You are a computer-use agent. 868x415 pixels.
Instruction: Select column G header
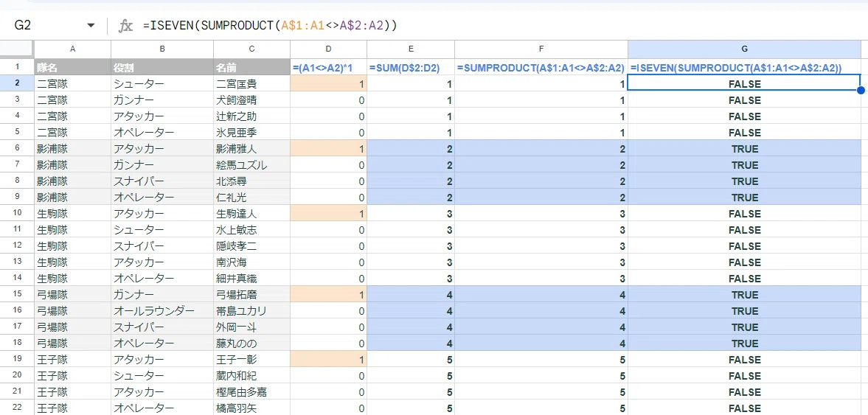745,49
